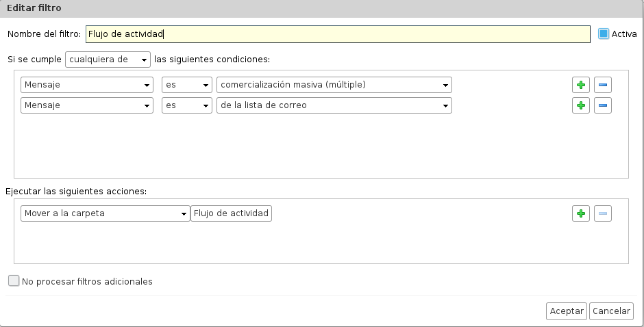Viewport: 644px width, 327px height.
Task: Add condition after lista de correo row
Action: (x=581, y=105)
